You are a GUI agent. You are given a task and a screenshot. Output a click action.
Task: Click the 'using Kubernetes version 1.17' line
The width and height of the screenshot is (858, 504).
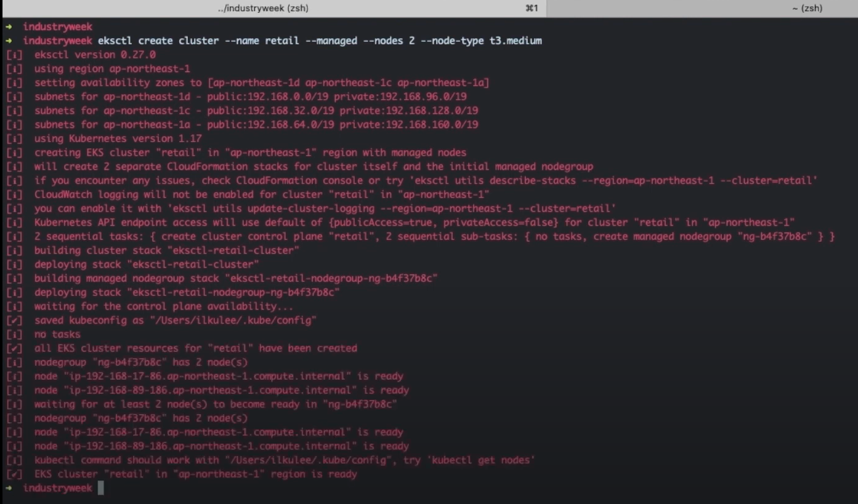[x=103, y=138]
